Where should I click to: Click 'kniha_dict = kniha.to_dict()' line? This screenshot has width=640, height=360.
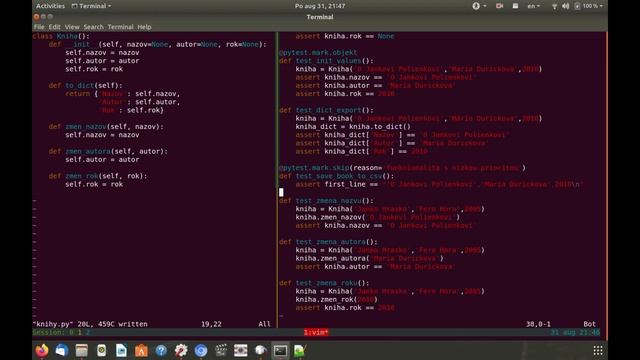353,127
